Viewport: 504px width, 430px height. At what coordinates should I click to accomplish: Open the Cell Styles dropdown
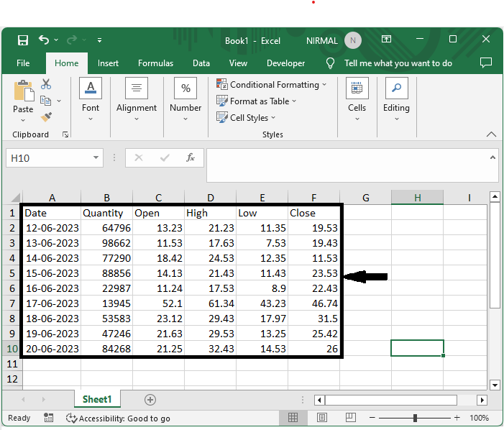point(247,118)
